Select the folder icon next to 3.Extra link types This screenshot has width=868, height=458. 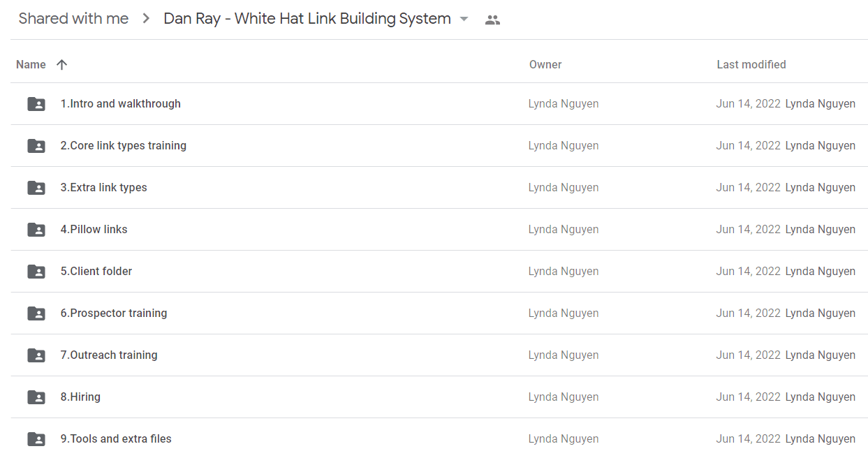(x=36, y=188)
